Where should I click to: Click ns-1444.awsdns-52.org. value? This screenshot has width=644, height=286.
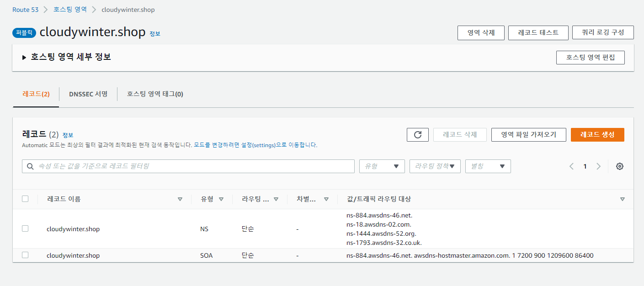tap(381, 233)
